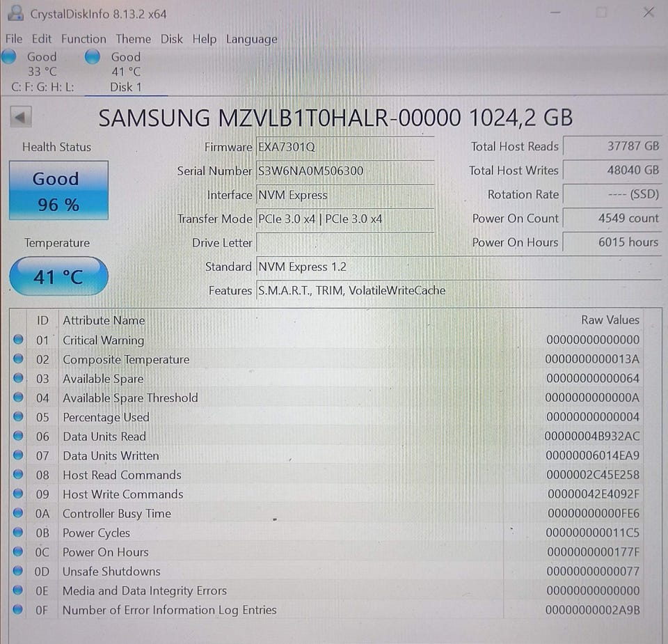Viewport: 668px width, 644px height.
Task: Open the Edit menu
Action: (41, 39)
